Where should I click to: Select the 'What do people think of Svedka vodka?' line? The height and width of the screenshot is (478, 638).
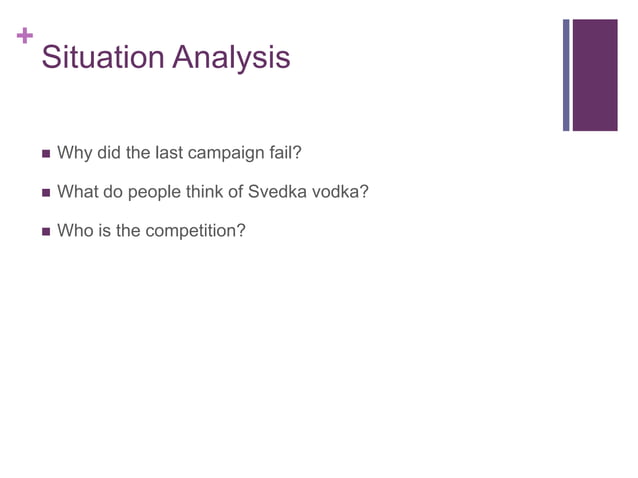(x=213, y=192)
